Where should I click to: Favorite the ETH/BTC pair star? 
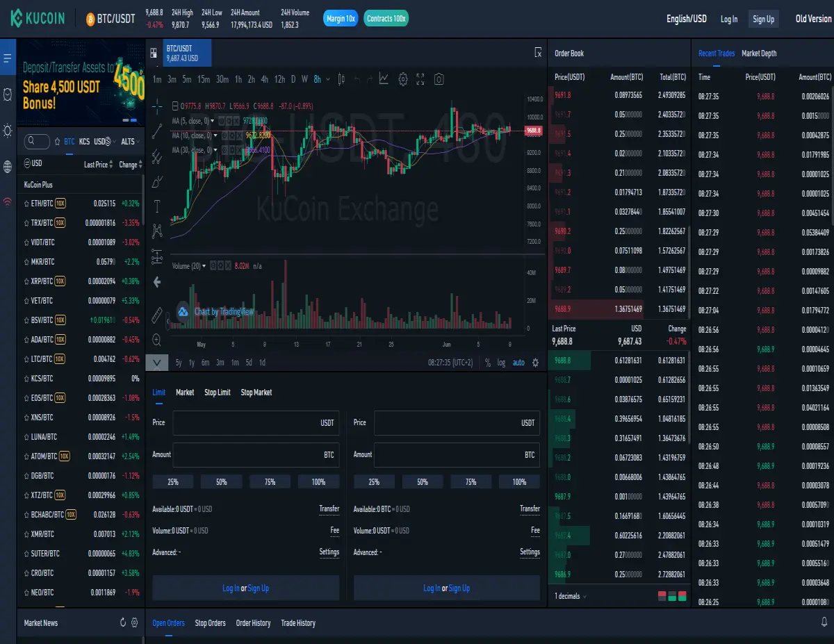tap(26, 204)
